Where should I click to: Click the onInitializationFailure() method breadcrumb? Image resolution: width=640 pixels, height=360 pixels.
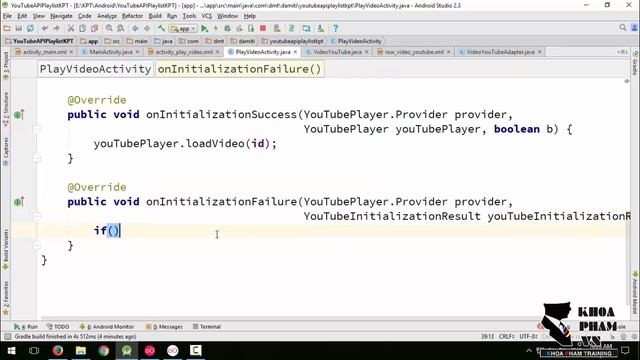click(x=240, y=69)
